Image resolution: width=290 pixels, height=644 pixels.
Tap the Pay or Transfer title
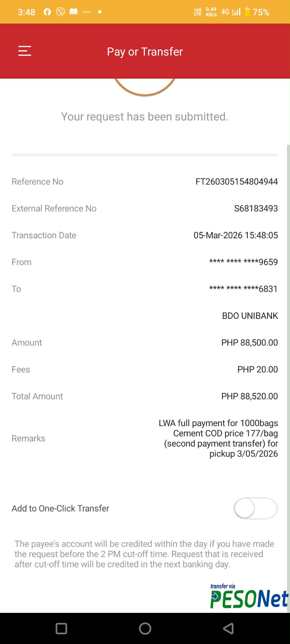[145, 52]
